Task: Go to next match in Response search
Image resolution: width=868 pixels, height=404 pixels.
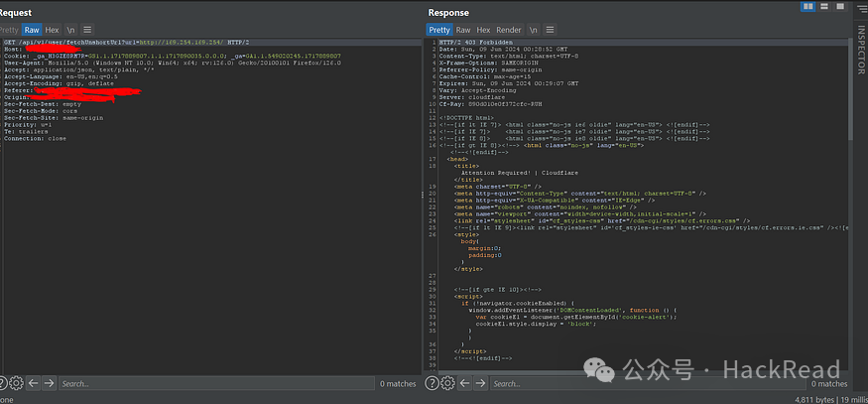Action: click(480, 383)
